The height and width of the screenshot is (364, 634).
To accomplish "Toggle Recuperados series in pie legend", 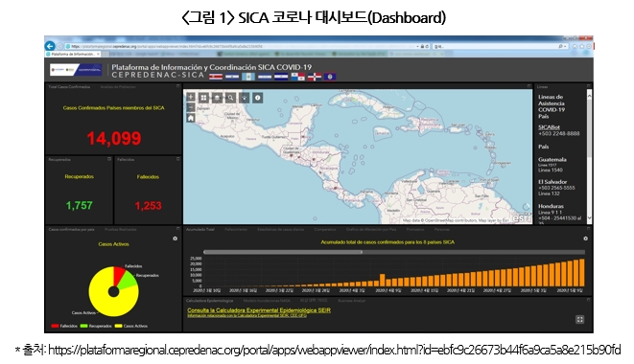I will click(x=96, y=326).
